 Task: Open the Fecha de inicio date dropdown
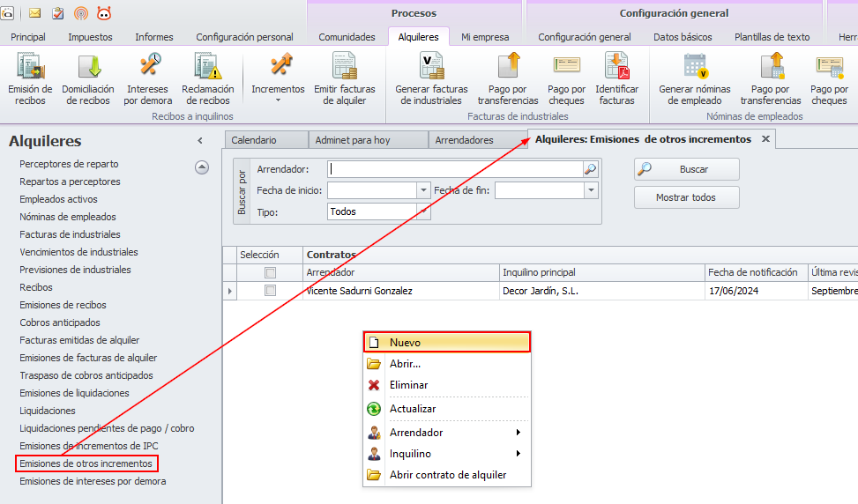click(423, 191)
